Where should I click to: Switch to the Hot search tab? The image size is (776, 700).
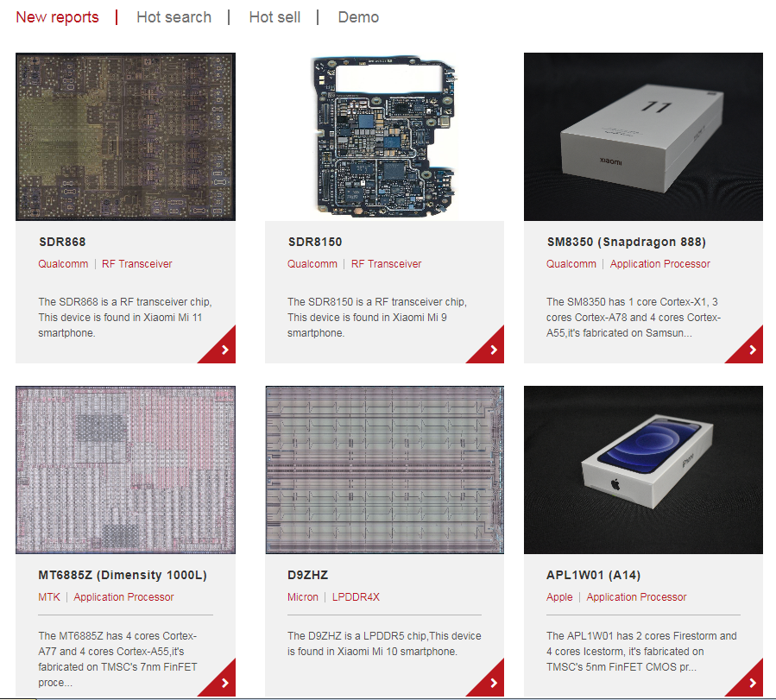click(x=173, y=17)
